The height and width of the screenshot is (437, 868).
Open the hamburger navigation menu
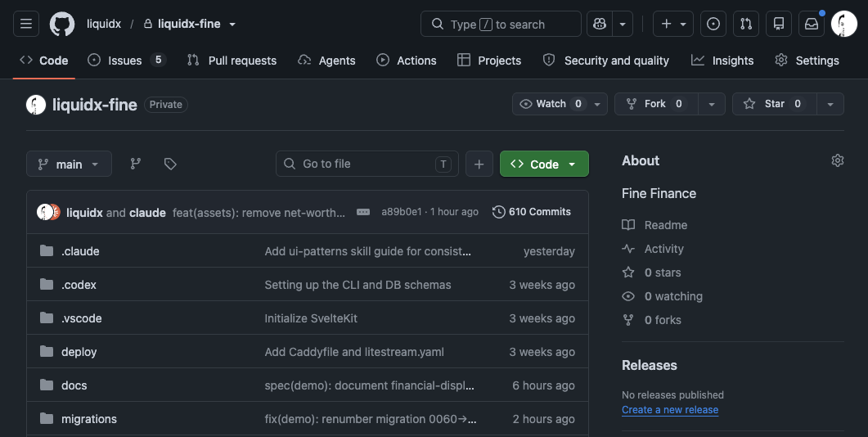(x=26, y=24)
